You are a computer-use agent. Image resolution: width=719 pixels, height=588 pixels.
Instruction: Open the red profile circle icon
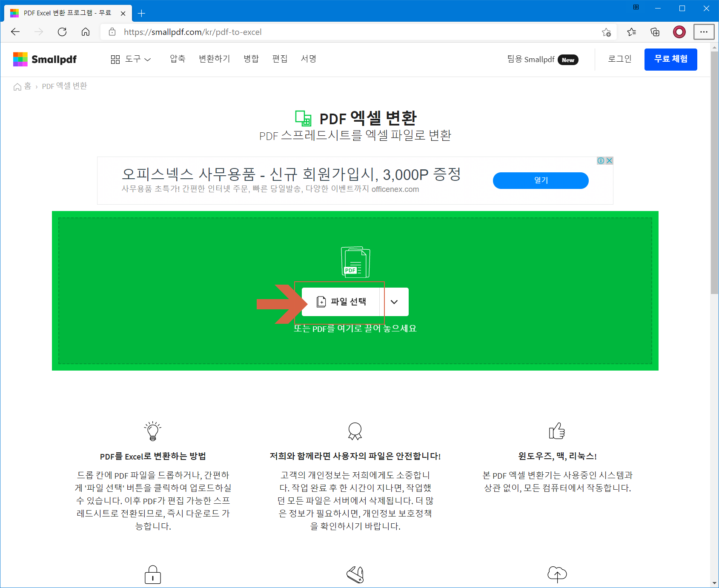point(679,32)
